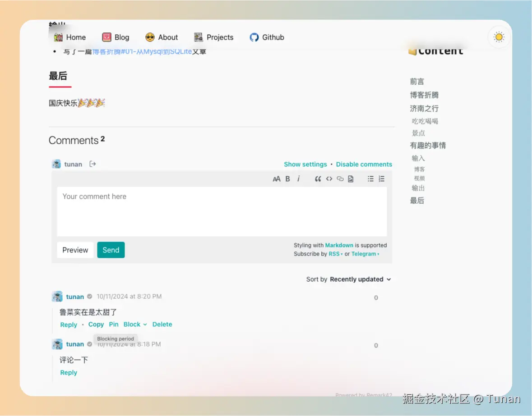Click the Home house icon
The height and width of the screenshot is (416, 532).
[x=58, y=37]
